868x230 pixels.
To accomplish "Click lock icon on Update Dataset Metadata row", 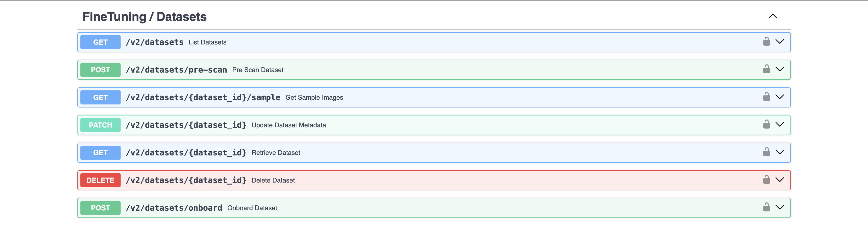I will pos(766,124).
